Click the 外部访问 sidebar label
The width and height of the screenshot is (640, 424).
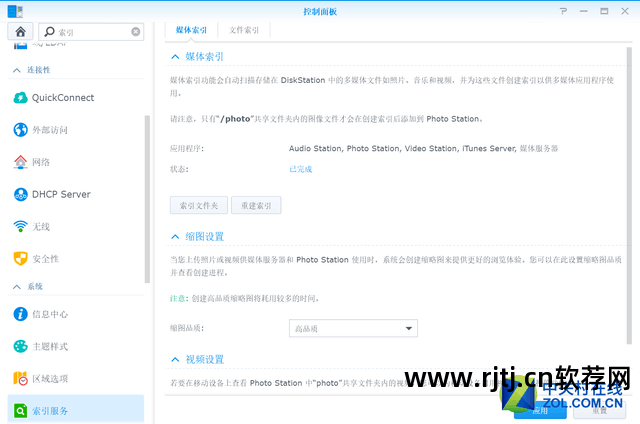[50, 130]
